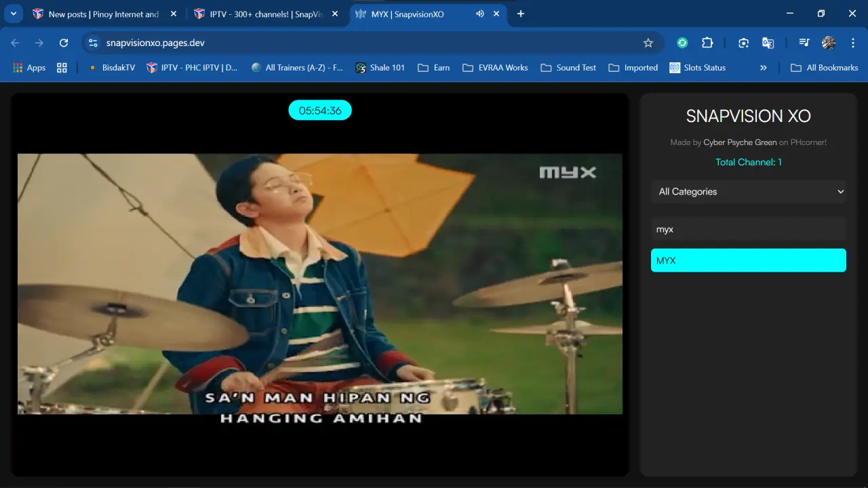The image size is (868, 488).
Task: Expand the EVRAA Works bookmark folder
Action: pos(495,68)
